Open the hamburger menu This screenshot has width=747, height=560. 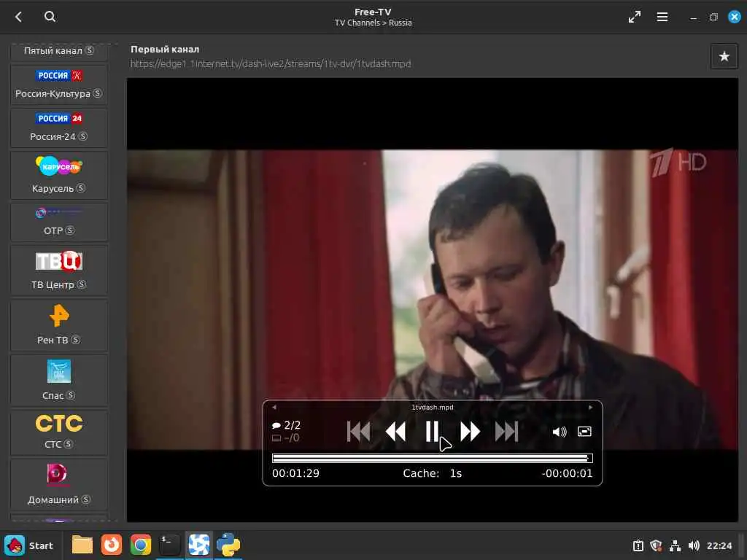click(x=662, y=17)
